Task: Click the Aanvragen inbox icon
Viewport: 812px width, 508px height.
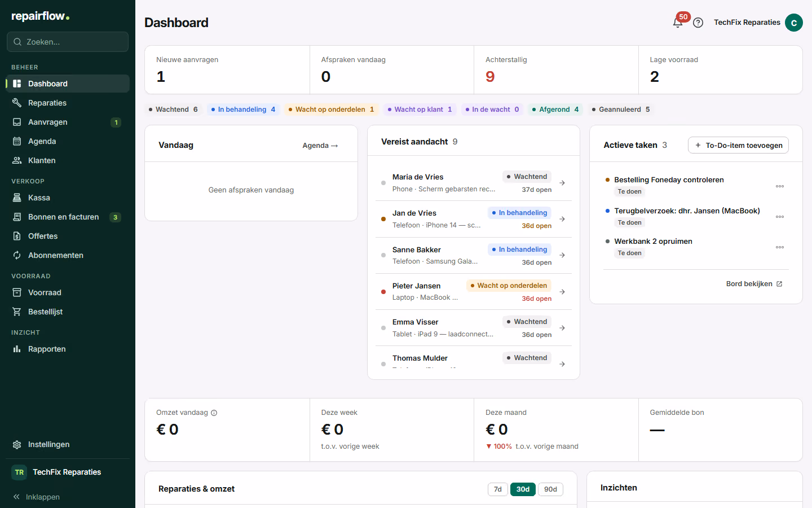Action: pos(17,122)
